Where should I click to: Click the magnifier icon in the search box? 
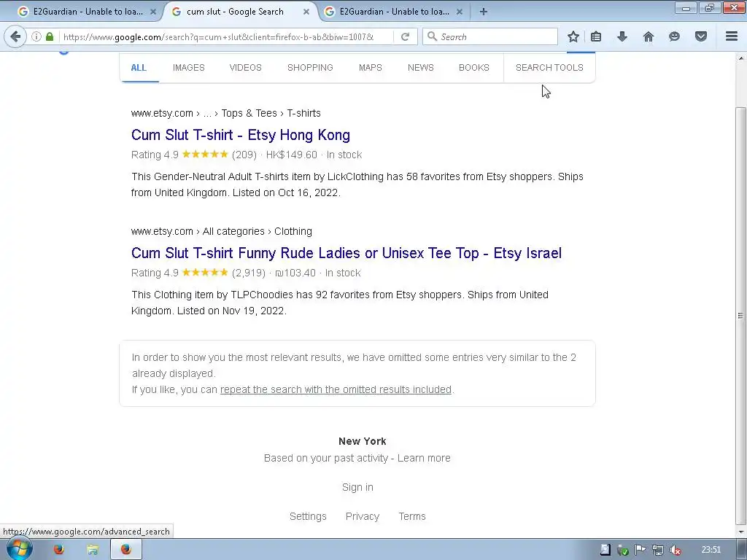click(432, 36)
